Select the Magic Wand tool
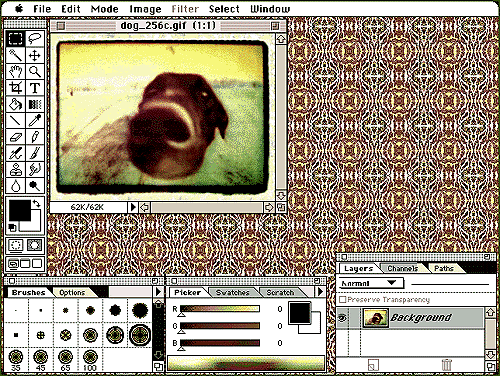 [x=15, y=55]
